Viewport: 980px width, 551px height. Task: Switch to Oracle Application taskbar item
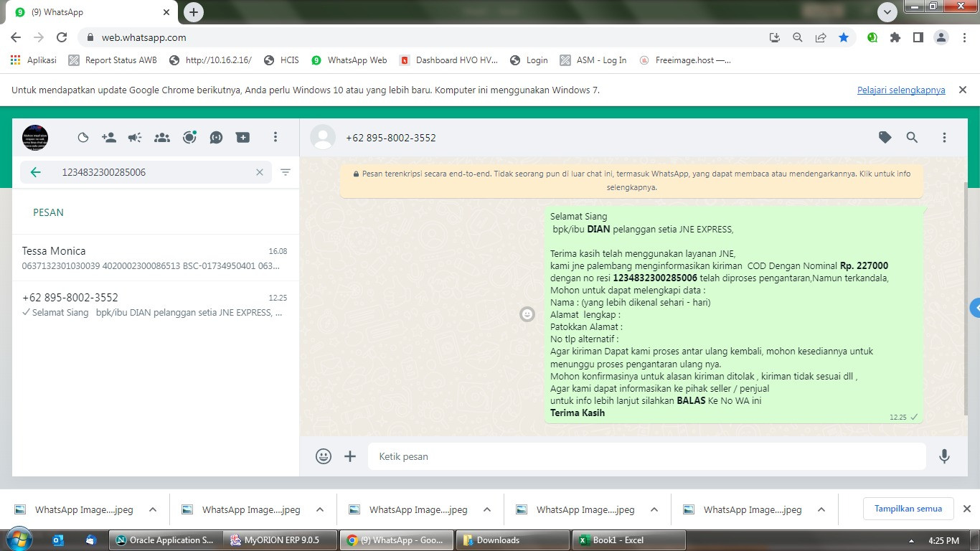click(x=165, y=540)
